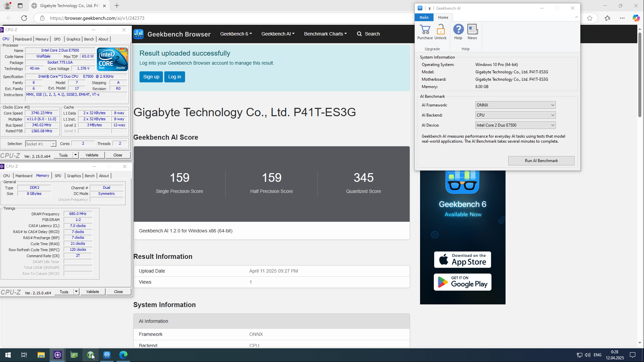
Task: Open the AI Device dropdown
Action: (x=515, y=125)
